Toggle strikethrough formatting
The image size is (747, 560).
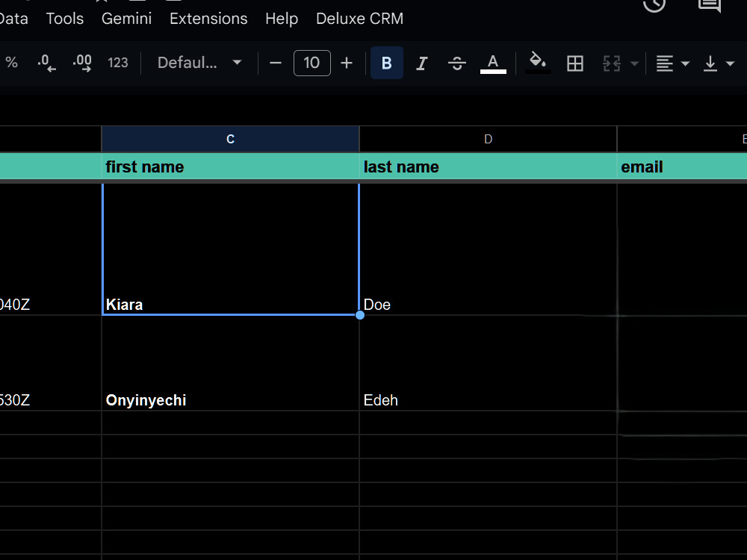[x=457, y=63]
